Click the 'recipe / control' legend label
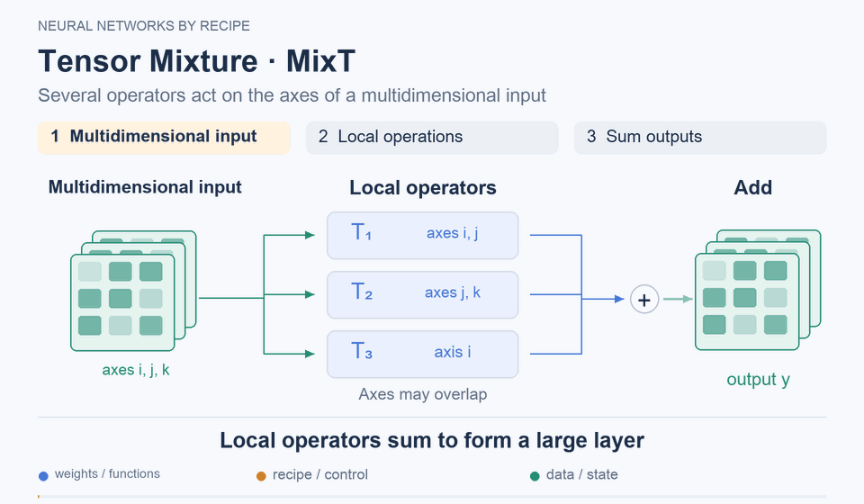 [320, 475]
